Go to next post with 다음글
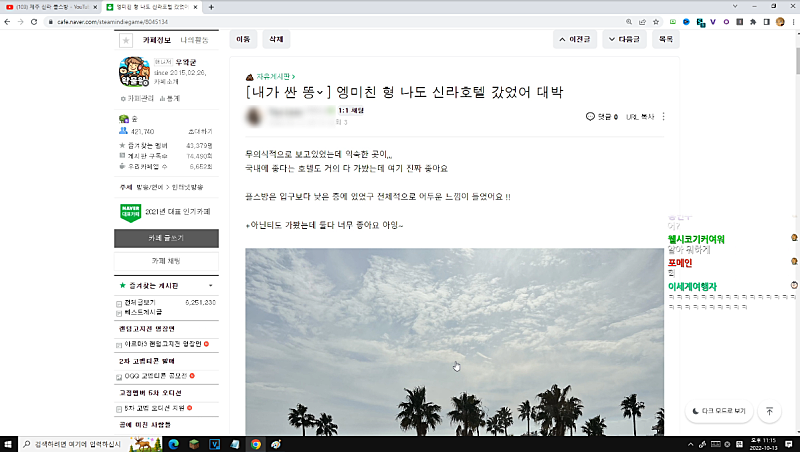The image size is (800, 452). tap(624, 39)
